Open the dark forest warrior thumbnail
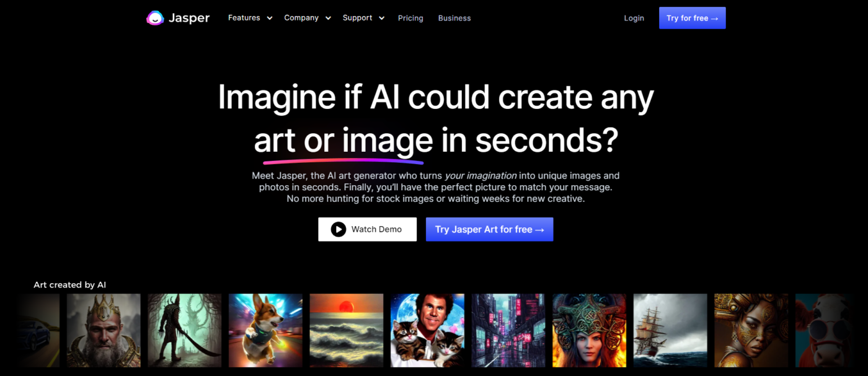 [x=185, y=330]
